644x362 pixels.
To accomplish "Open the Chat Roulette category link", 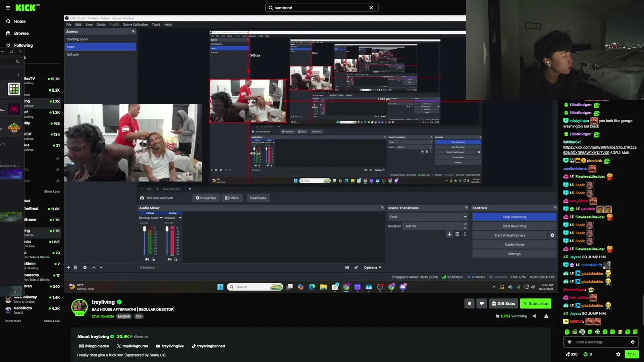I will (x=103, y=316).
